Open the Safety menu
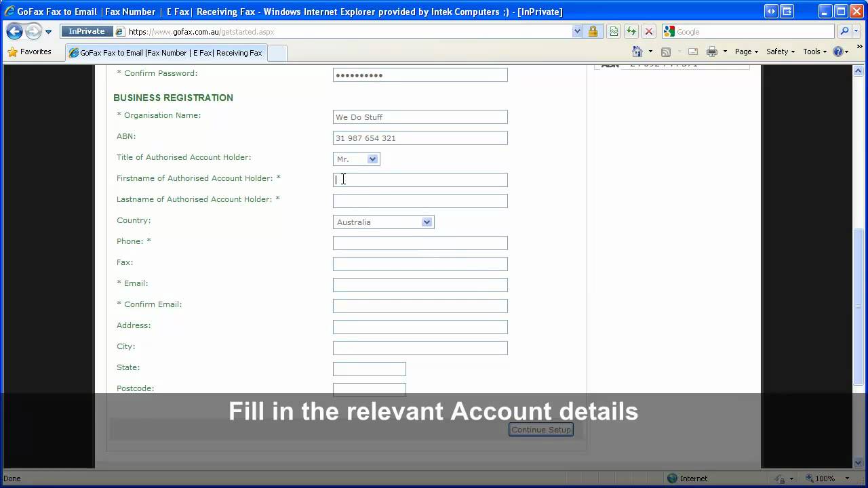Image resolution: width=868 pixels, height=488 pixels. coord(781,52)
